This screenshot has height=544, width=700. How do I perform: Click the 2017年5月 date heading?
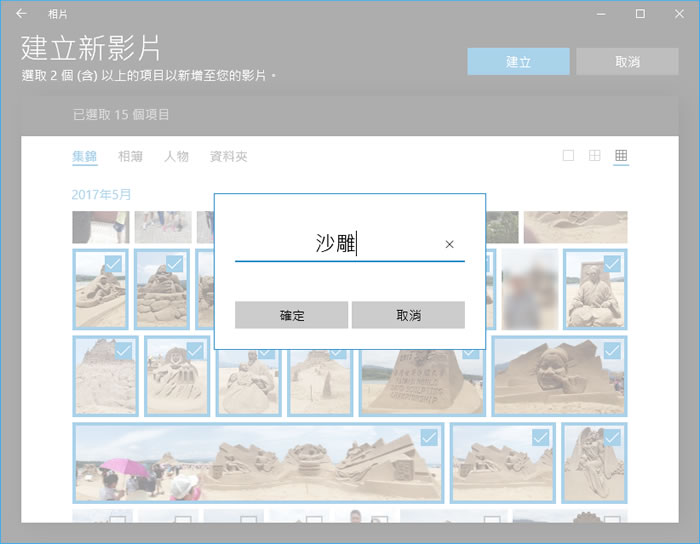coord(101,195)
